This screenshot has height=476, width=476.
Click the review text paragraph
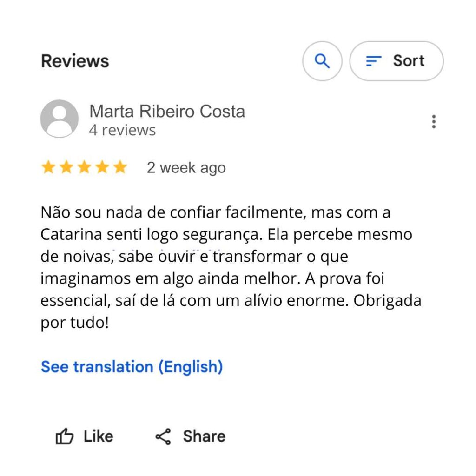pos(231,267)
